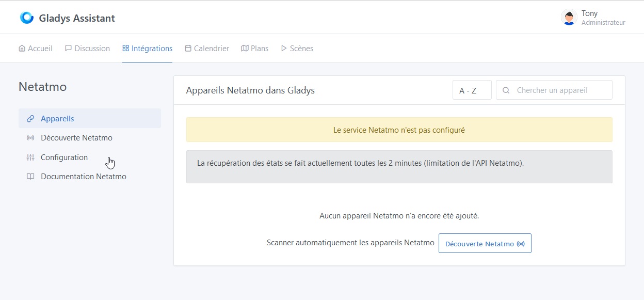This screenshot has width=644, height=300.
Task: Click the chat bubble icon beside Discussion
Action: [68, 48]
